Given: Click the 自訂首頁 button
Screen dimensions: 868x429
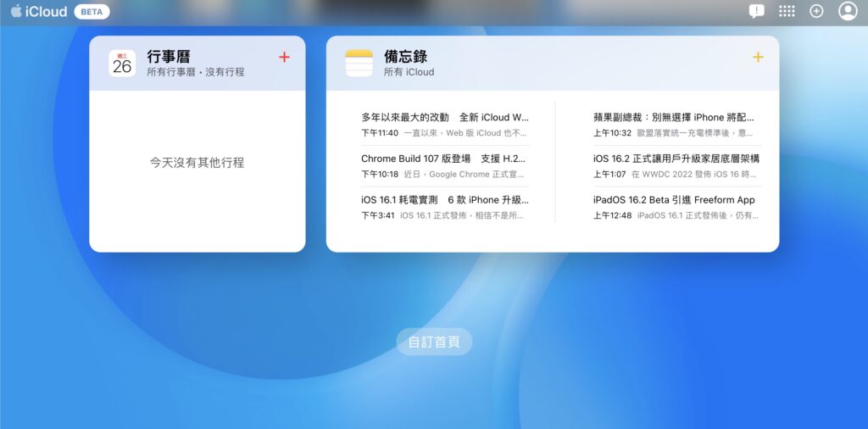Looking at the screenshot, I should [x=434, y=342].
